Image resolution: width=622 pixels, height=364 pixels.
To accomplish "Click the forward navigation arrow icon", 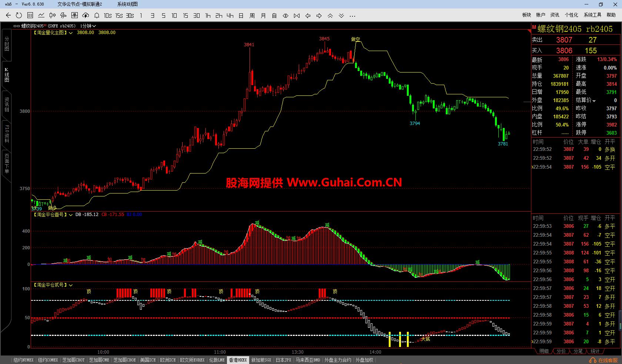I will [x=318, y=16].
